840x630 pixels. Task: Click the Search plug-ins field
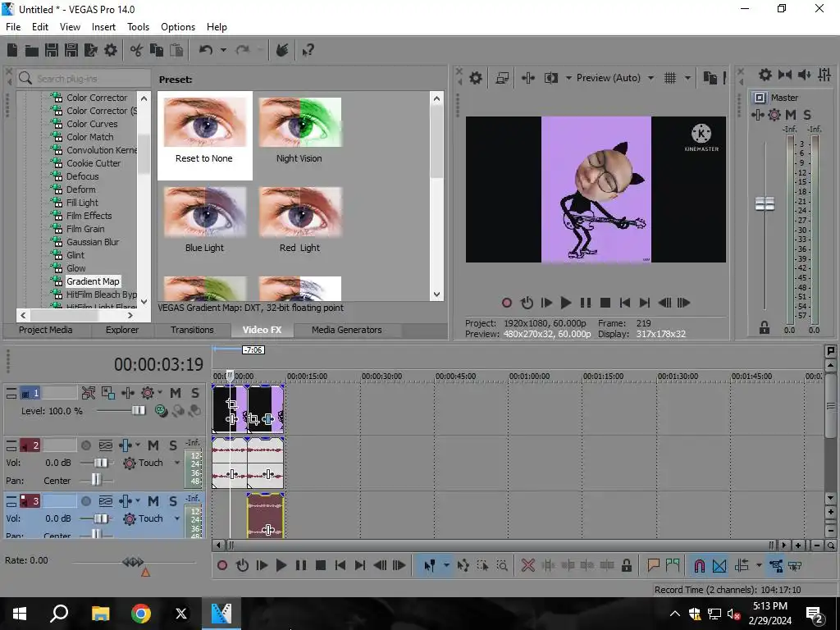click(83, 79)
